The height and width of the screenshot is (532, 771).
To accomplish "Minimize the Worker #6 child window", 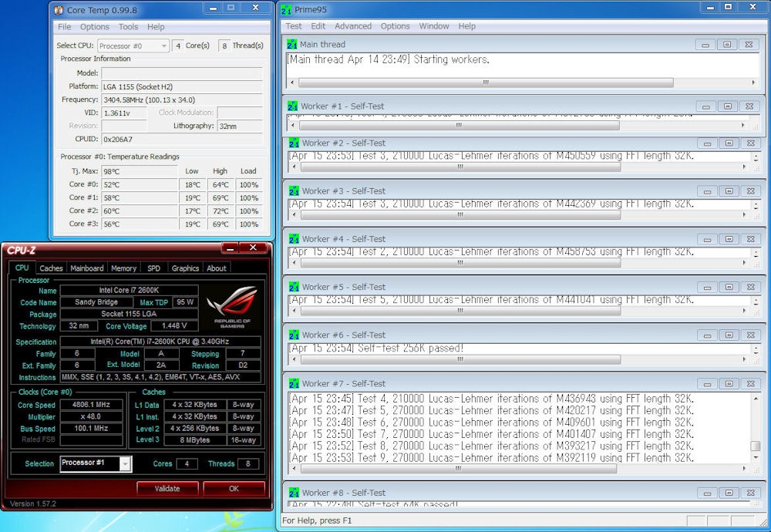I will pos(707,335).
